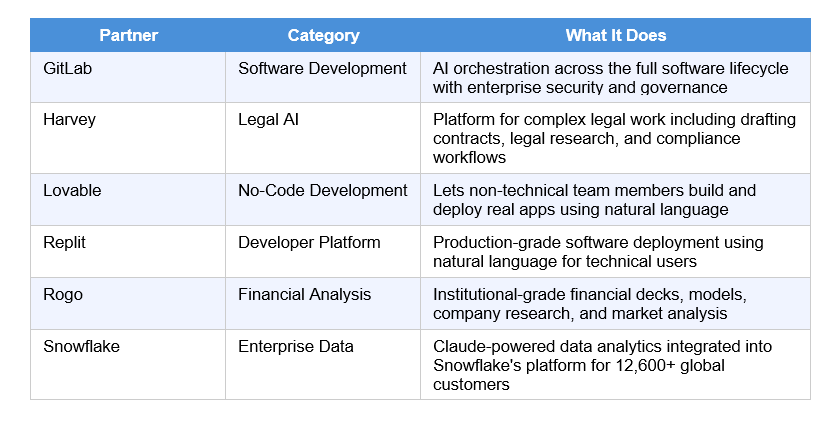Click the complex legal work description

point(614,138)
